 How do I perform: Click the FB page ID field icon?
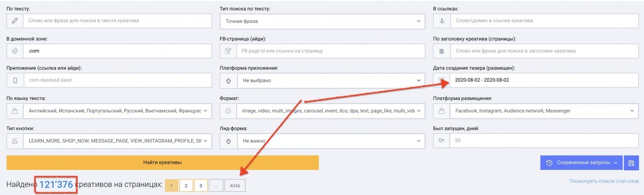click(228, 51)
